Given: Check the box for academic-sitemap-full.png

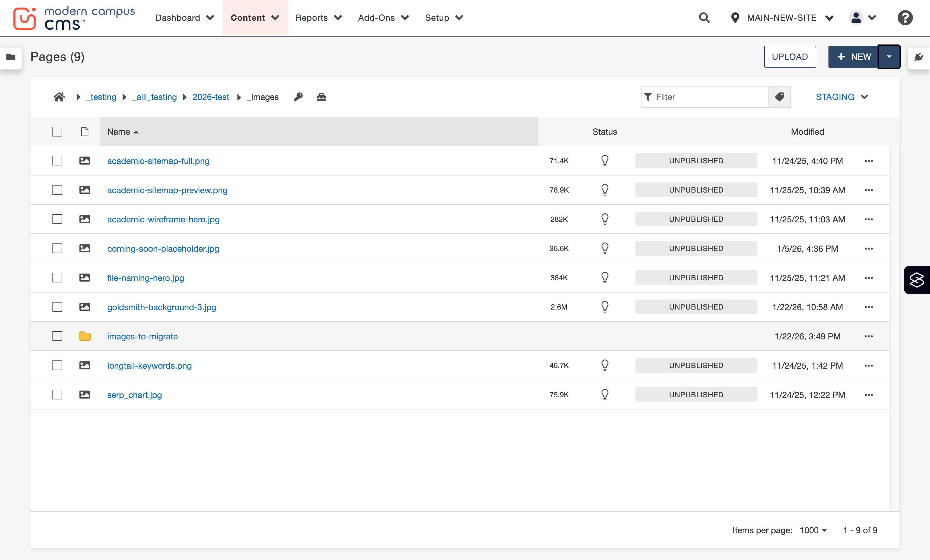Looking at the screenshot, I should [57, 161].
